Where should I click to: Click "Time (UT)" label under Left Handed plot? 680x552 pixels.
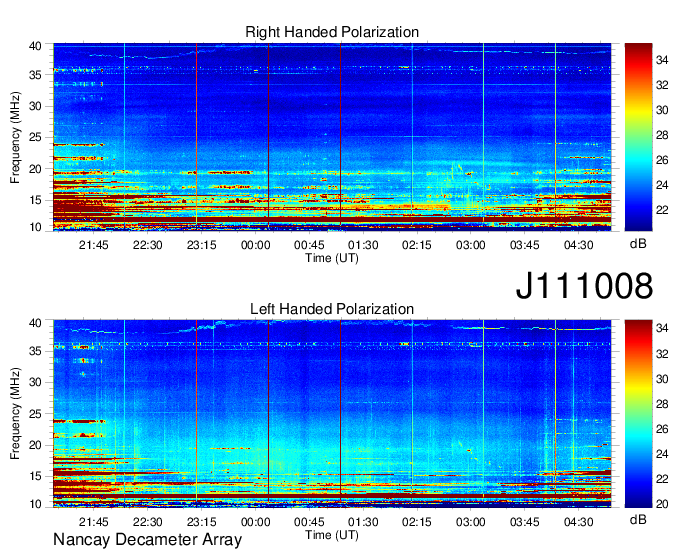pyautogui.click(x=332, y=535)
